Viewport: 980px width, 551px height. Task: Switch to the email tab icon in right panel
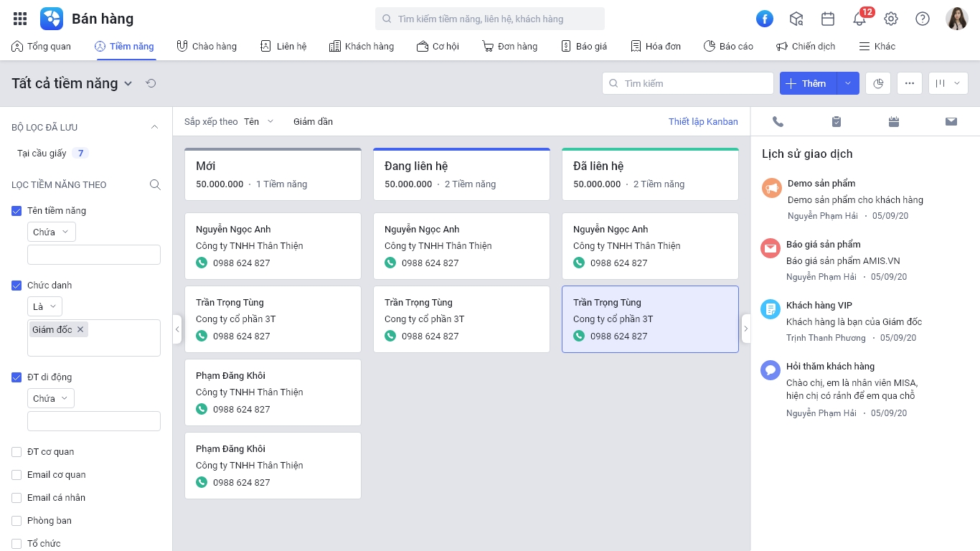951,122
